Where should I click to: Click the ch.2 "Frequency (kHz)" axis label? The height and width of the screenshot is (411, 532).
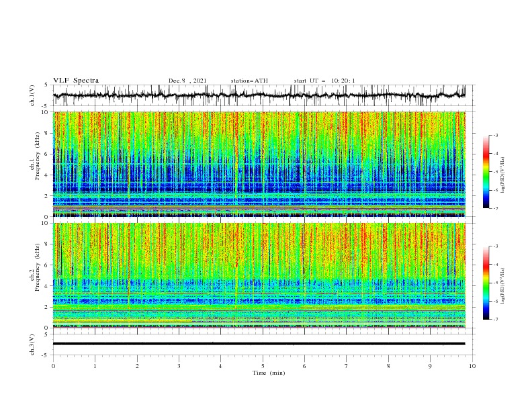38,267
